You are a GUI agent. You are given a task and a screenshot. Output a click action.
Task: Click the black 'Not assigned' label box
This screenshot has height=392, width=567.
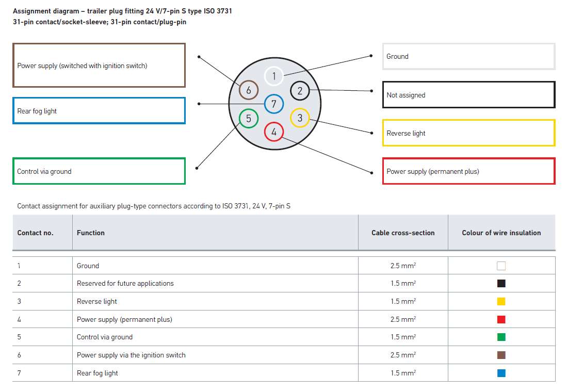click(x=469, y=95)
